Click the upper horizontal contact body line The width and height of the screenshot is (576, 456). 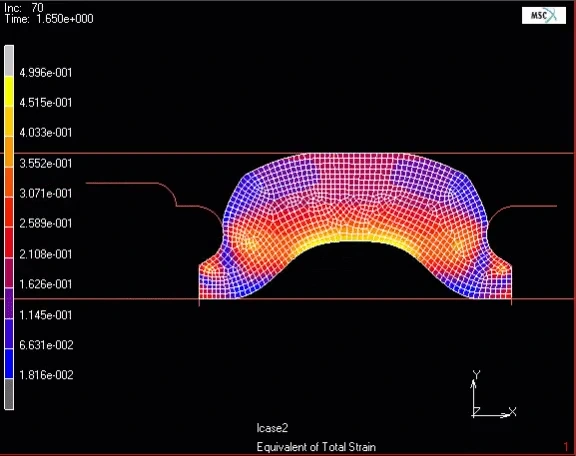click(x=288, y=153)
